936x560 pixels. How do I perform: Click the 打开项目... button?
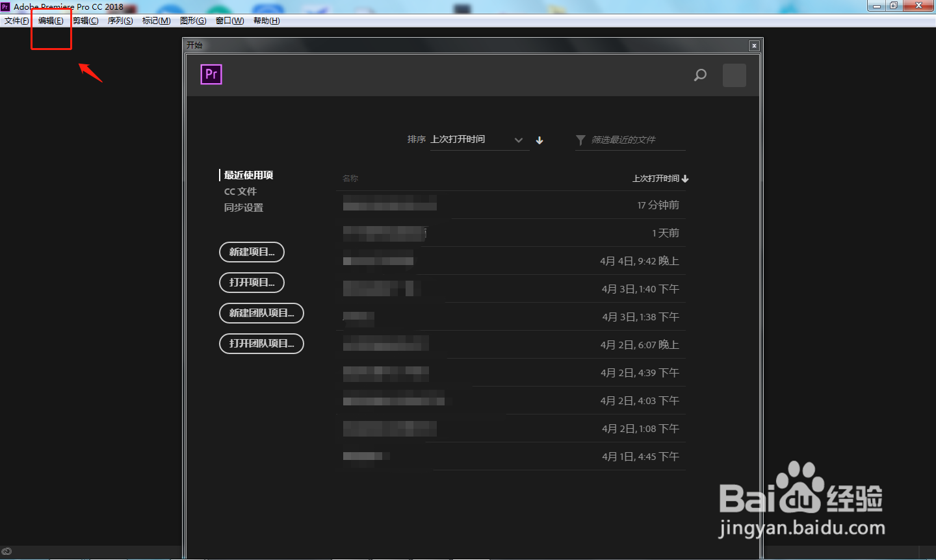click(x=252, y=283)
